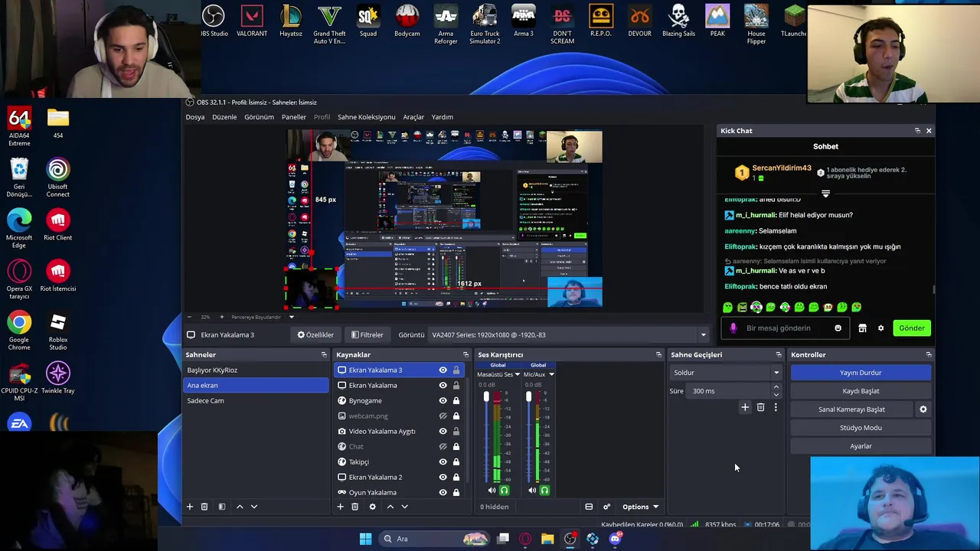The width and height of the screenshot is (980, 551).
Task: Hide the Bynogame source with its eye icon
Action: tap(443, 401)
